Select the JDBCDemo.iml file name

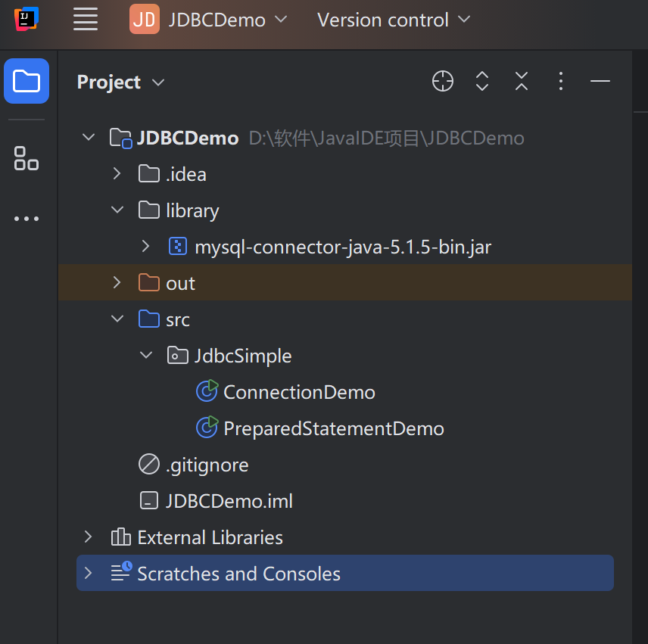(229, 502)
